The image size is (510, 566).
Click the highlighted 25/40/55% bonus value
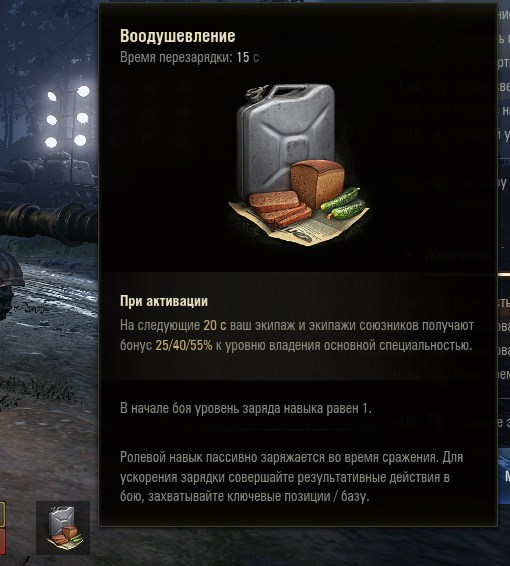coord(184,345)
